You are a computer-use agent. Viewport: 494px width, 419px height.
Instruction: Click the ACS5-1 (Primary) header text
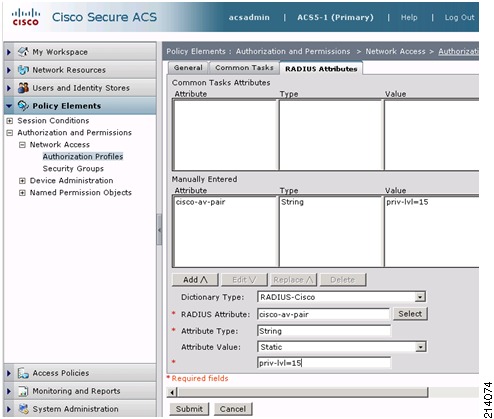pyautogui.click(x=335, y=17)
